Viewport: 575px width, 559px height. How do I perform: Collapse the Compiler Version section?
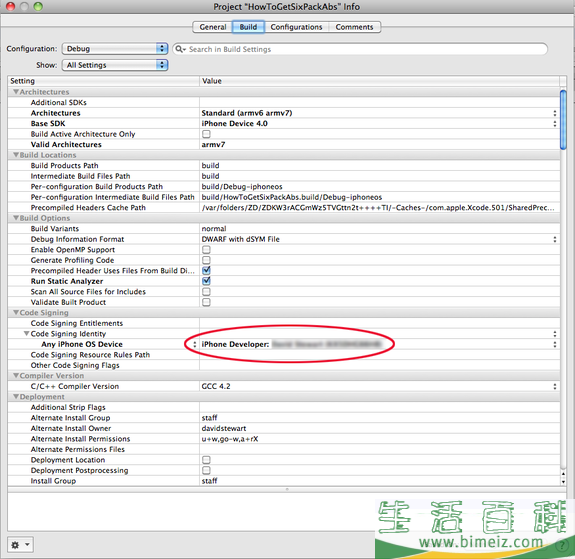[x=16, y=376]
